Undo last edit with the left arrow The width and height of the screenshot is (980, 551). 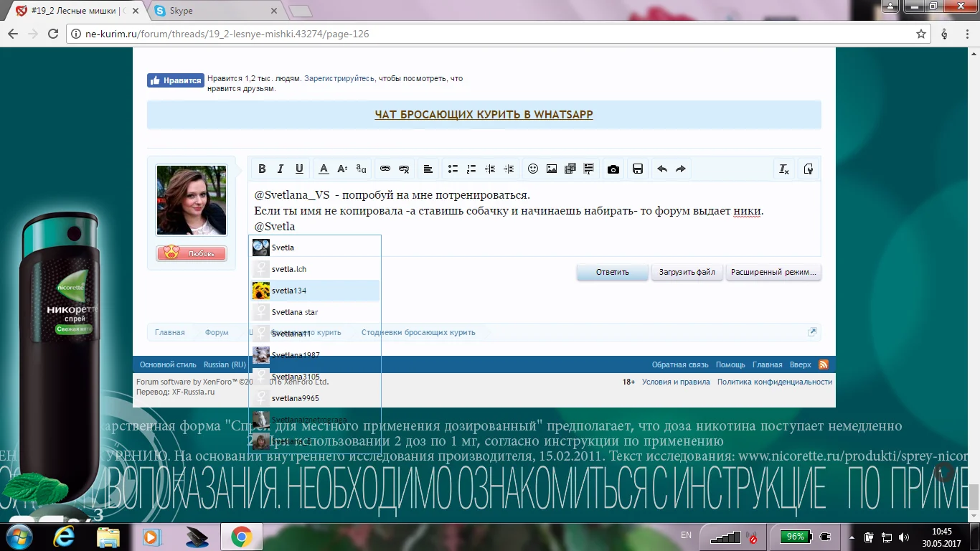pyautogui.click(x=662, y=169)
